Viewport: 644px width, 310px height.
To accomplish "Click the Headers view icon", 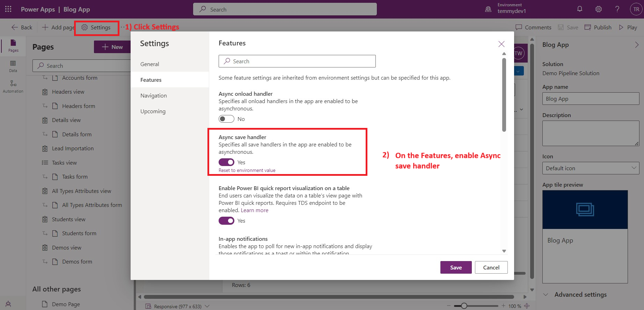I will 45,92.
